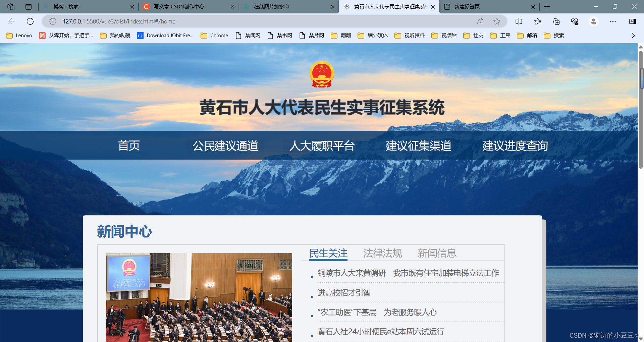
Task: Click the 新闻中心 section heading
Action: point(124,231)
